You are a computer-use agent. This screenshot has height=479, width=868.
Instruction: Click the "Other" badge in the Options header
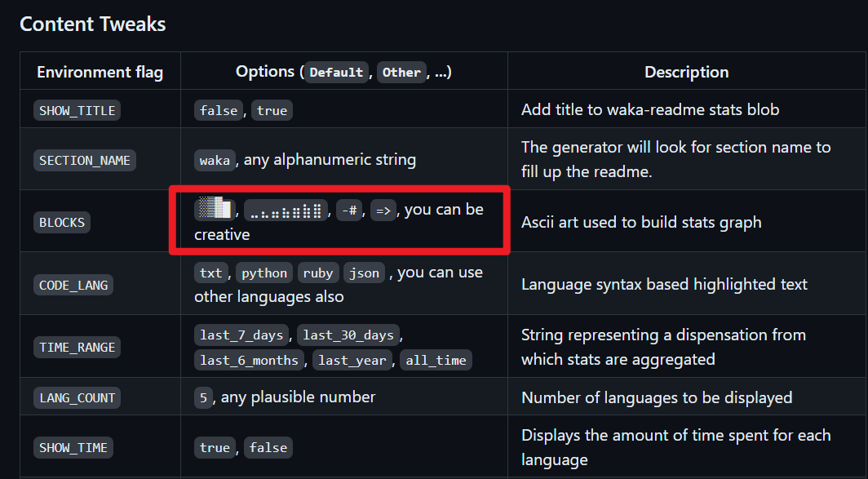401,72
